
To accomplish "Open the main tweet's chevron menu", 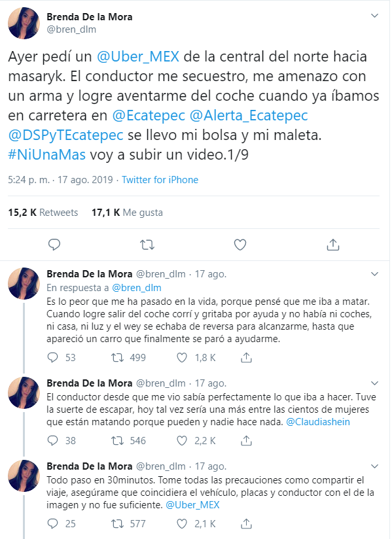I will 374,16.
